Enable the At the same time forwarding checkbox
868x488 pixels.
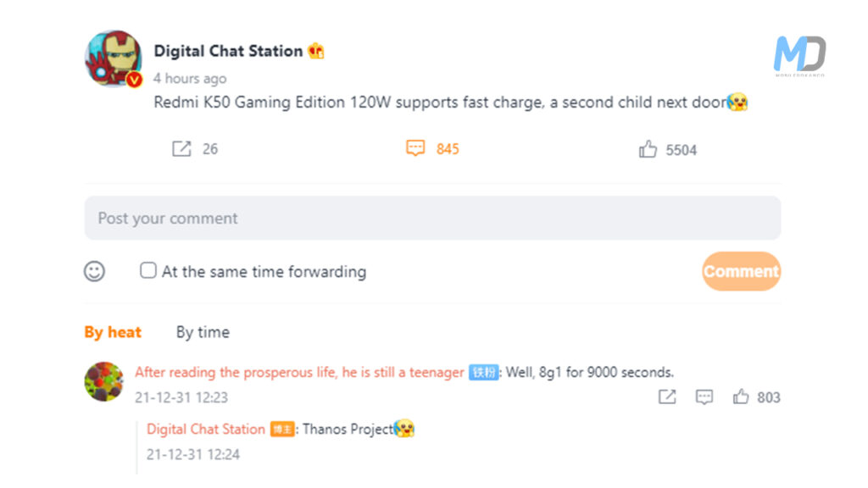147,269
